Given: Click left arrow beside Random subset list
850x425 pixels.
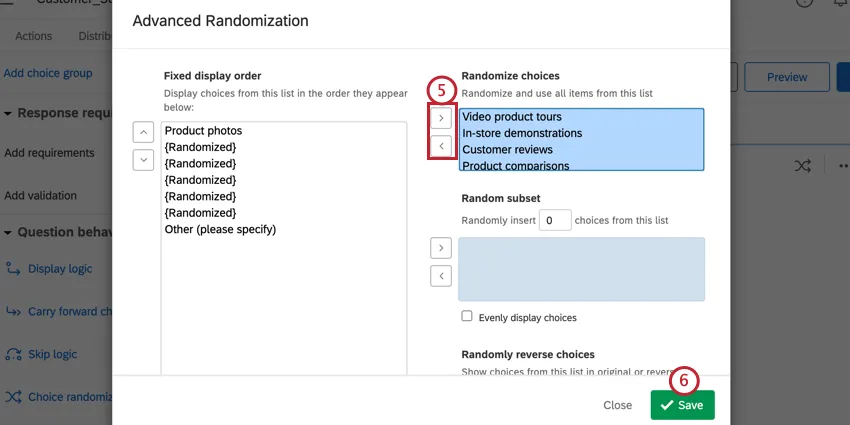Looking at the screenshot, I should pyautogui.click(x=440, y=275).
